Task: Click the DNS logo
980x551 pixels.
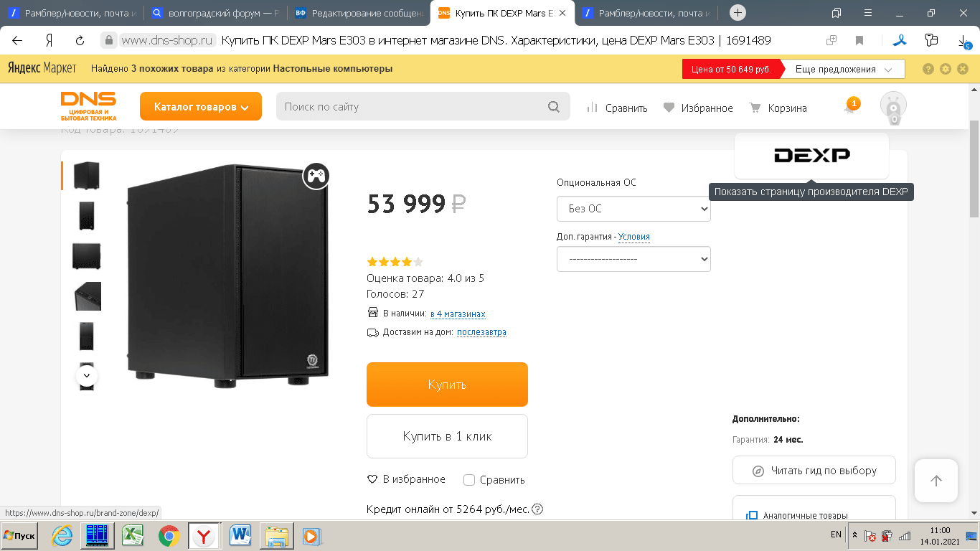Action: [88, 106]
